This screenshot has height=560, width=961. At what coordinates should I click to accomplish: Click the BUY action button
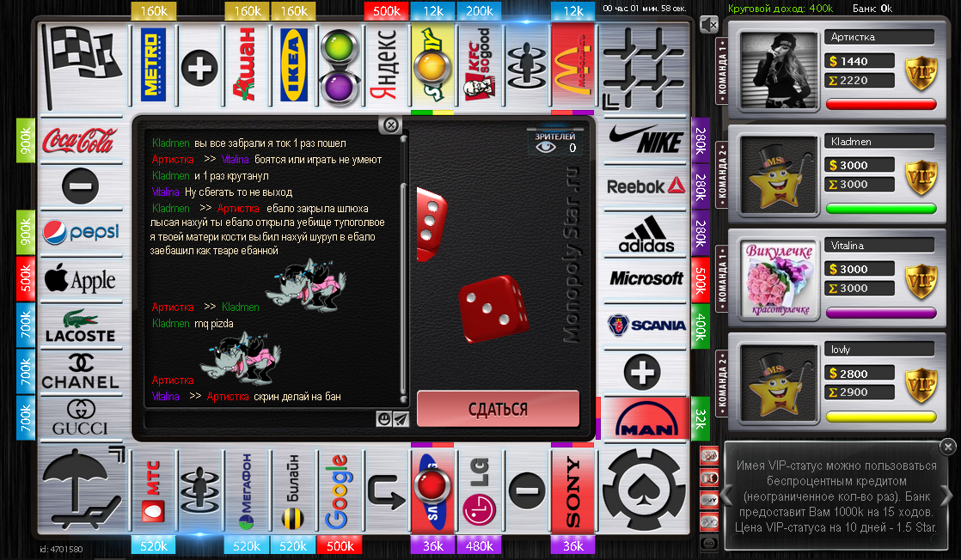point(709,501)
